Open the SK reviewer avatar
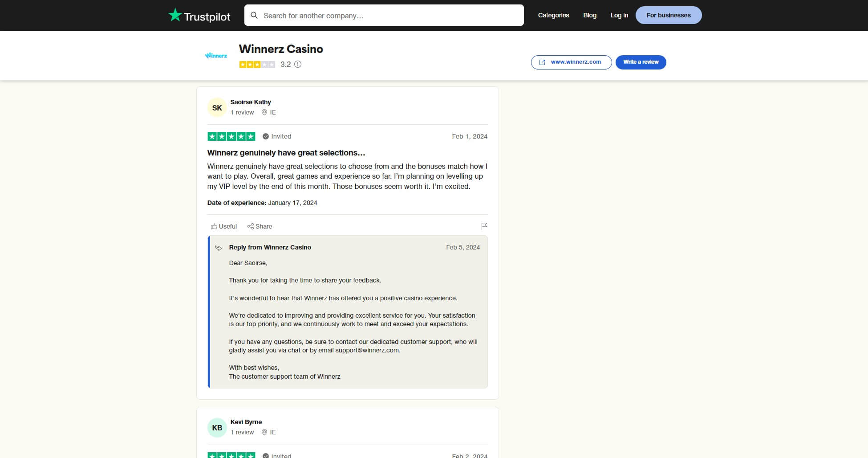The height and width of the screenshot is (458, 868). [217, 107]
